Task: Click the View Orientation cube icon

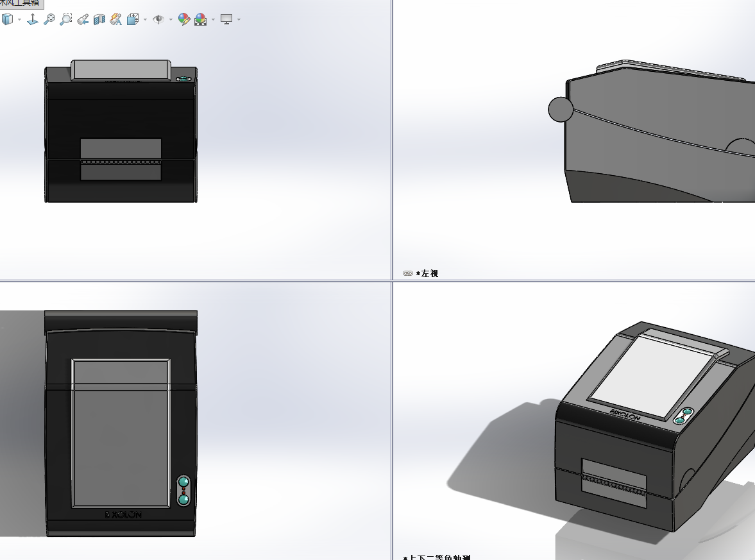Action: tap(133, 19)
